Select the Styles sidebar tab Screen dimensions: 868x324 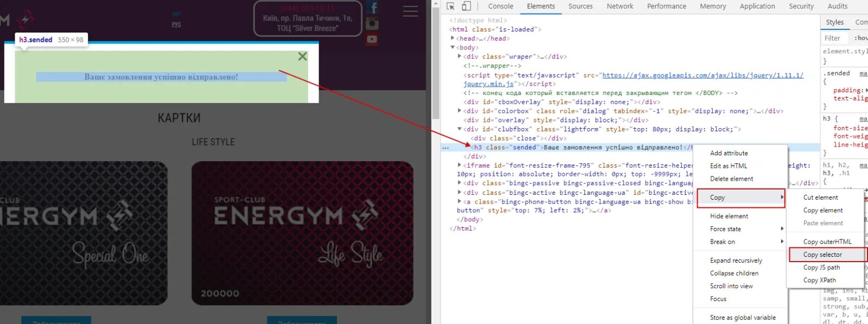tap(835, 22)
